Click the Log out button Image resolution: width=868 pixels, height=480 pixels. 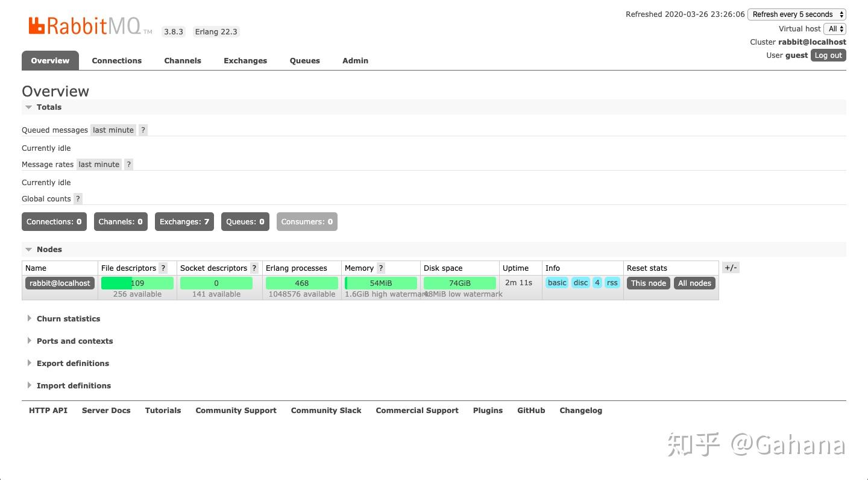click(x=828, y=55)
